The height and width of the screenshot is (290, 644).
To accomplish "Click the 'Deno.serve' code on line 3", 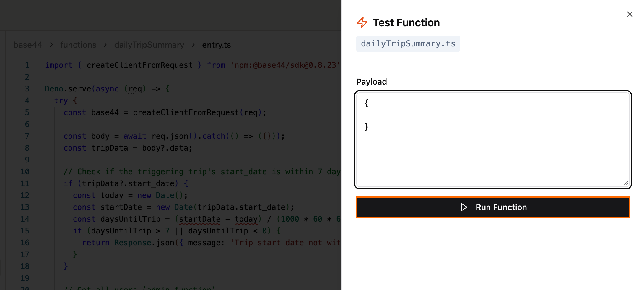I will pyautogui.click(x=68, y=89).
